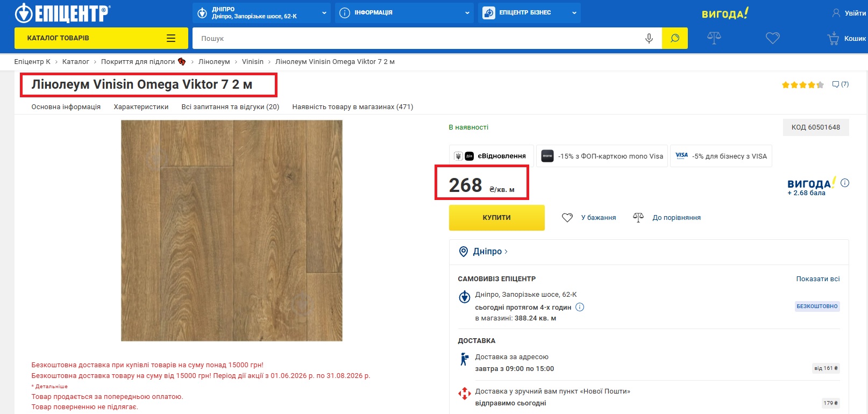Switch to the Характеристики tab

[x=141, y=107]
